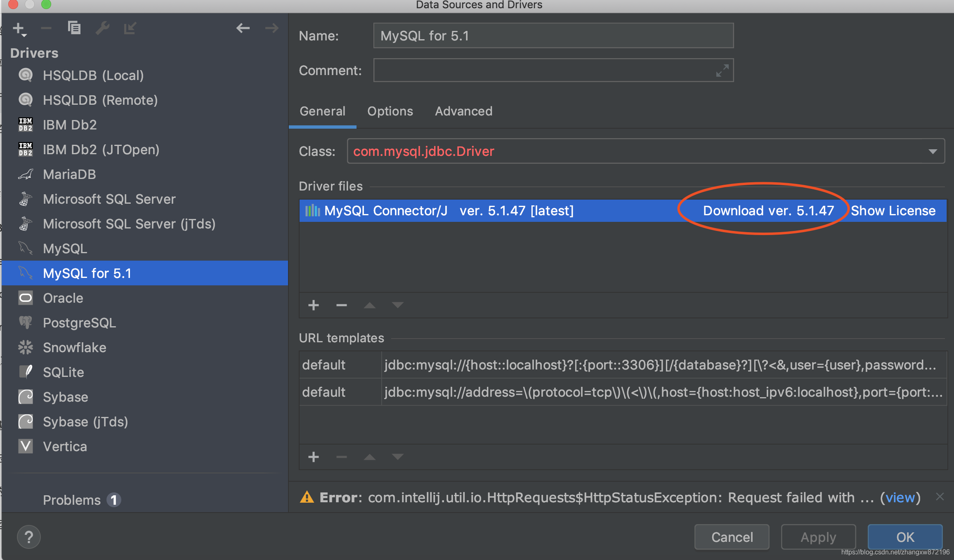Select HSQLDB (Remote) driver
This screenshot has width=954, height=560.
144,100
